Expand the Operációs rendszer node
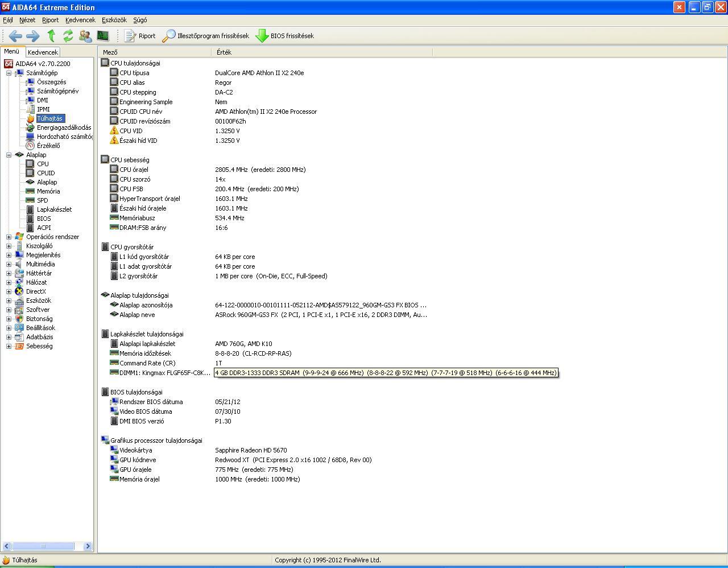 coord(9,237)
